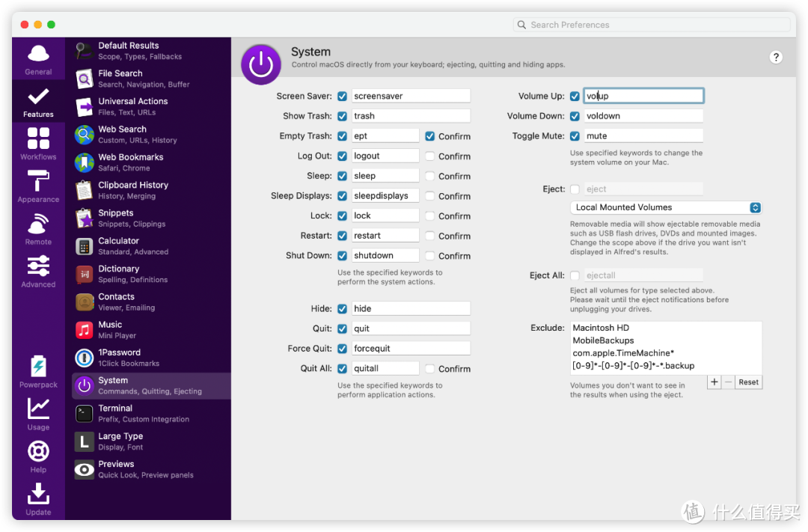808x532 pixels.
Task: Open the Powerpack tab
Action: click(x=38, y=372)
